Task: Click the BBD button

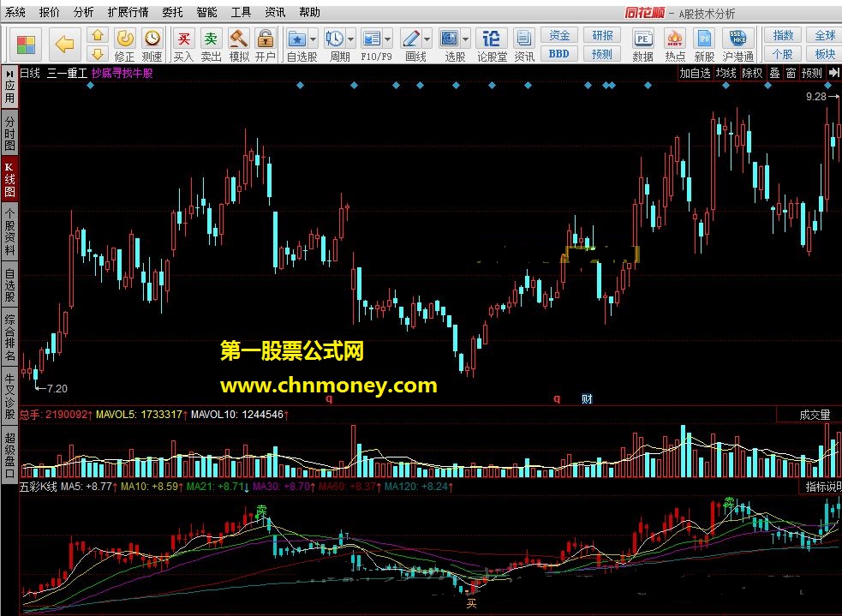Action: (x=559, y=54)
